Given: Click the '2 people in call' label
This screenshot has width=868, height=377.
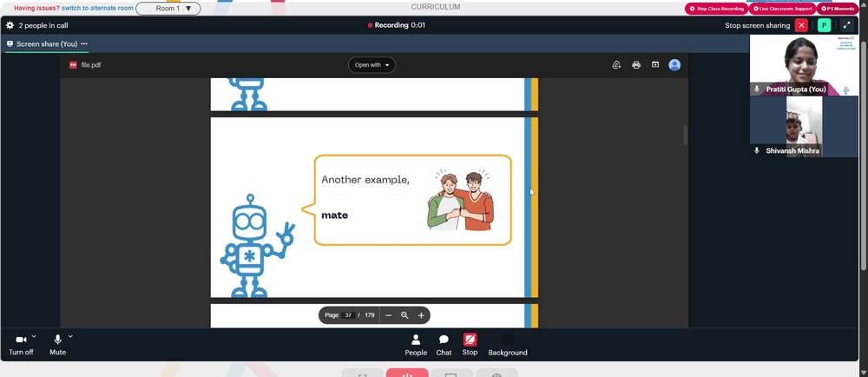Looking at the screenshot, I should (x=43, y=25).
